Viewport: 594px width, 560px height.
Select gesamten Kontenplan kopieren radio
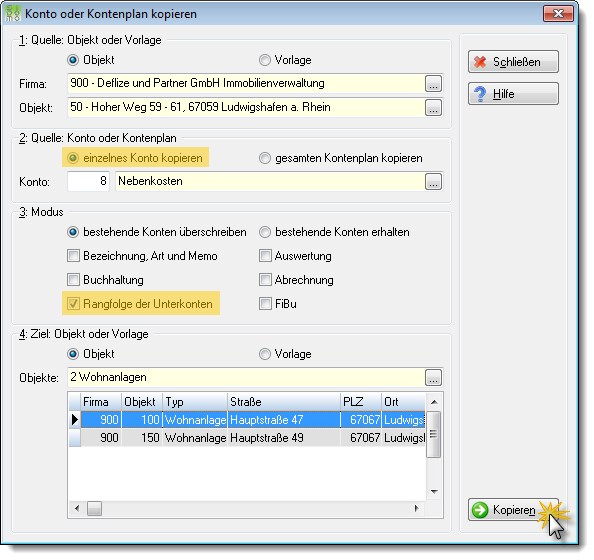265,158
